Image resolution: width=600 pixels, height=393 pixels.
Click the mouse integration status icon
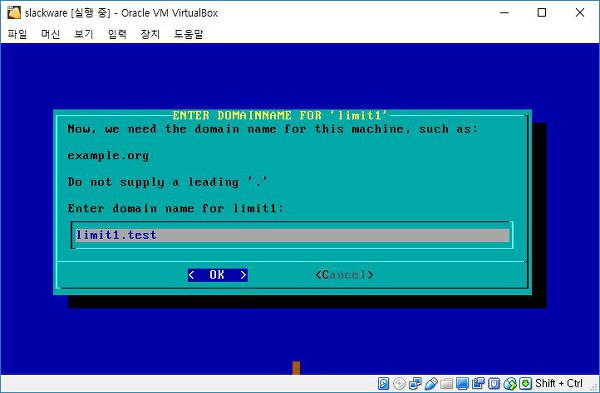click(510, 383)
